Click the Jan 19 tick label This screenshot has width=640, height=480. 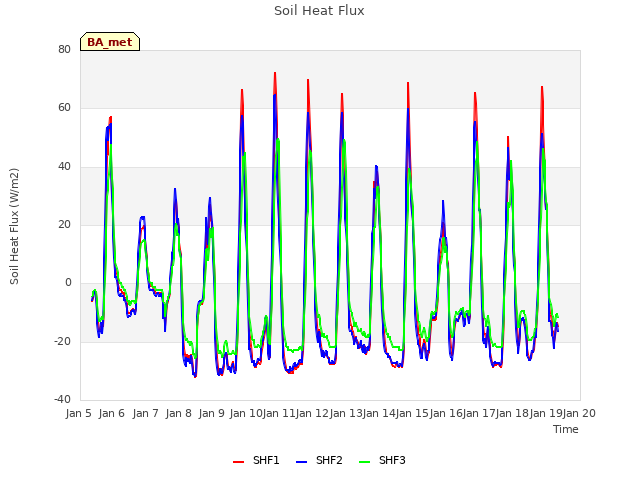(x=546, y=413)
